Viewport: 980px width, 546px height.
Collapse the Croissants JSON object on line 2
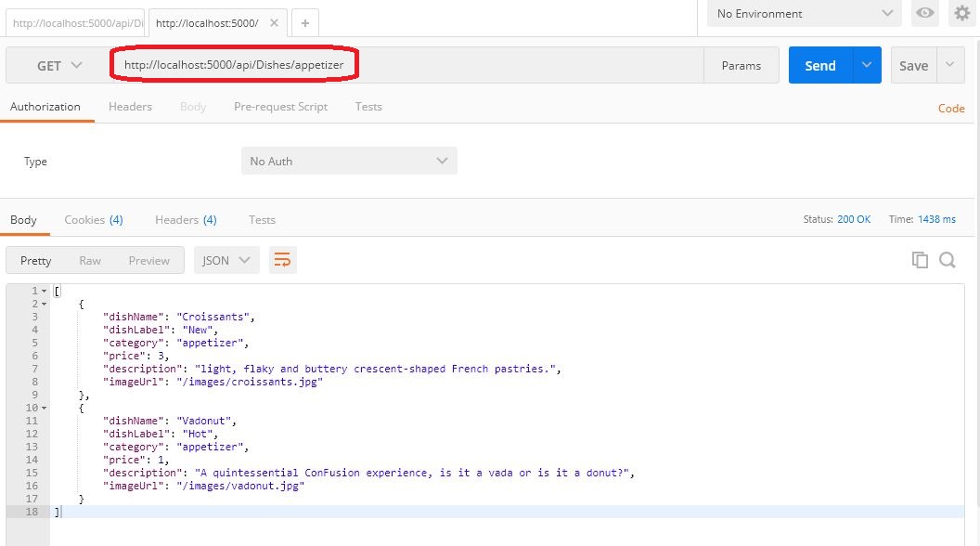pyautogui.click(x=44, y=303)
